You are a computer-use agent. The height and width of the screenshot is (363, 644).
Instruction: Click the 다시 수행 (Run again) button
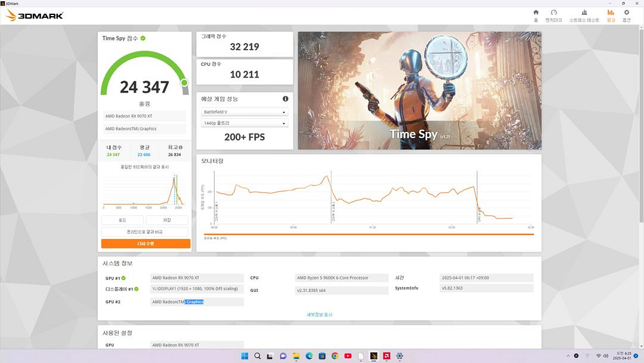145,243
